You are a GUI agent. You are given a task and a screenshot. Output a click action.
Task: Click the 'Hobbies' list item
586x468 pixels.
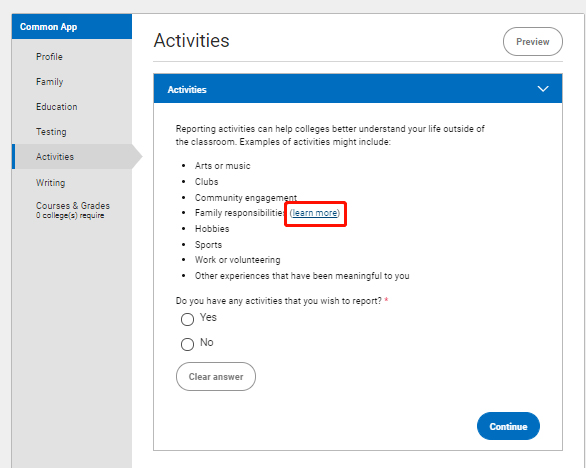212,229
